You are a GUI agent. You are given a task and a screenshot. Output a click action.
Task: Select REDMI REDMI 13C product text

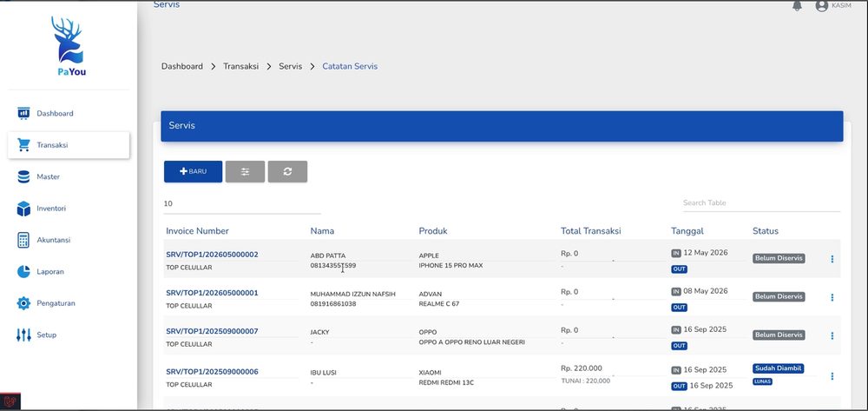tap(446, 382)
